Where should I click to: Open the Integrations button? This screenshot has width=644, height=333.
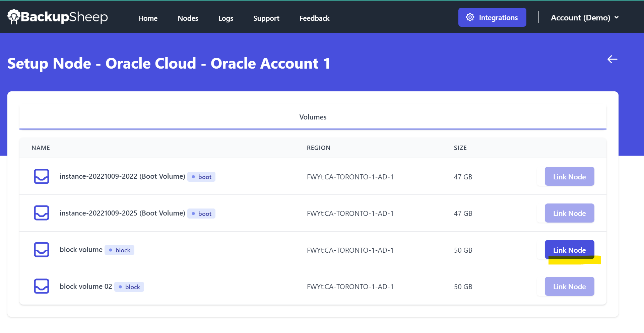pyautogui.click(x=492, y=17)
